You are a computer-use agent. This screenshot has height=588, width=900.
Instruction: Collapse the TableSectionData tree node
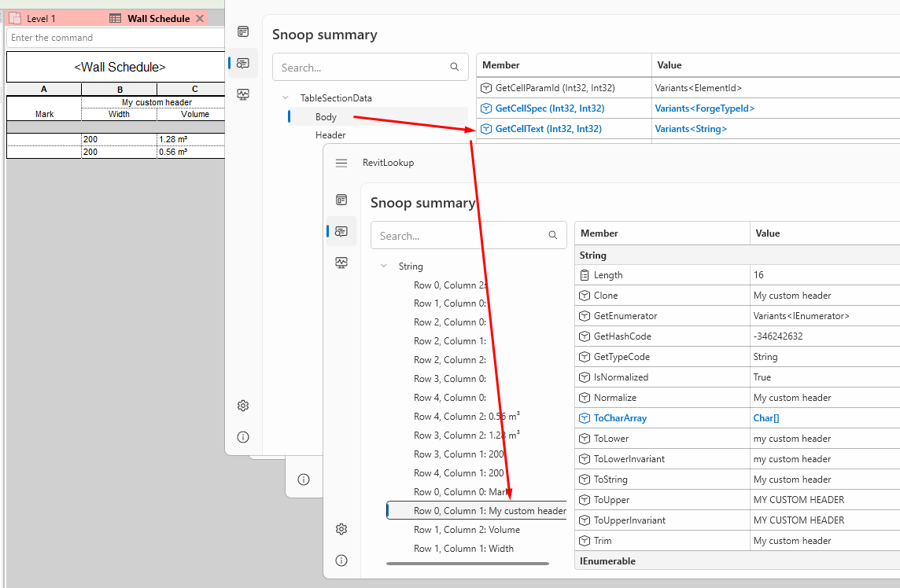click(285, 97)
